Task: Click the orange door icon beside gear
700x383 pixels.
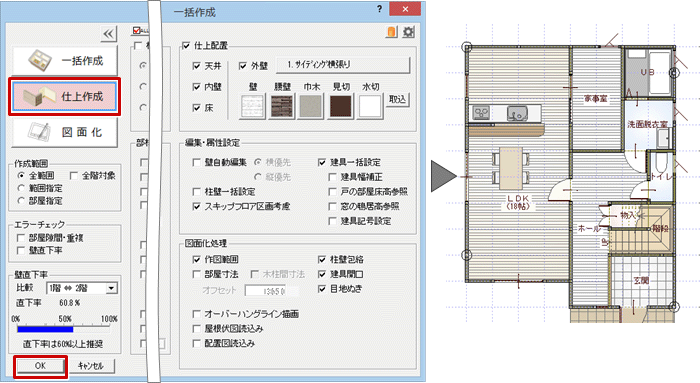Action: point(392,32)
